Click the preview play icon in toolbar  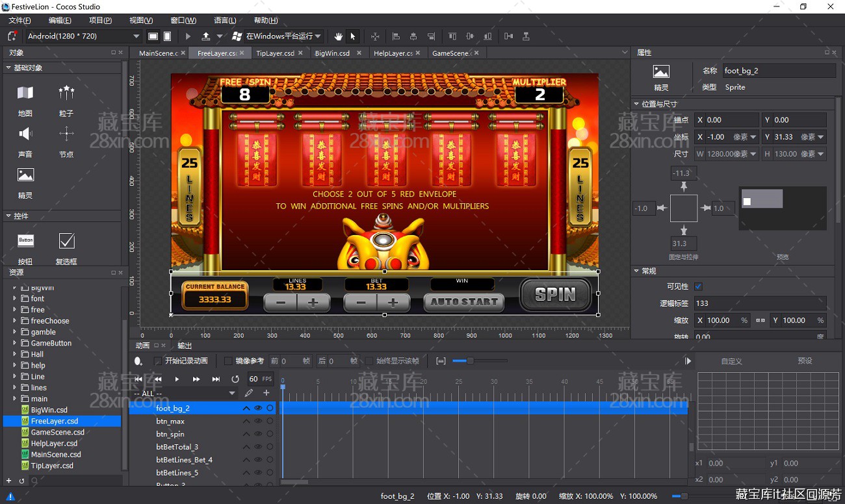tap(188, 36)
